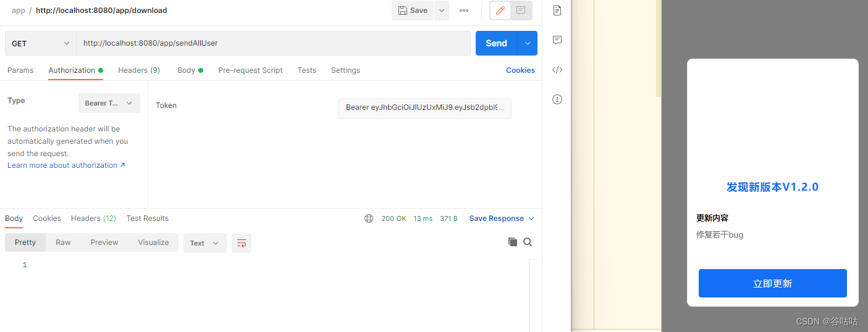The image size is (868, 332).
Task: Switch to the pencil edit mode icon
Action: pos(500,10)
